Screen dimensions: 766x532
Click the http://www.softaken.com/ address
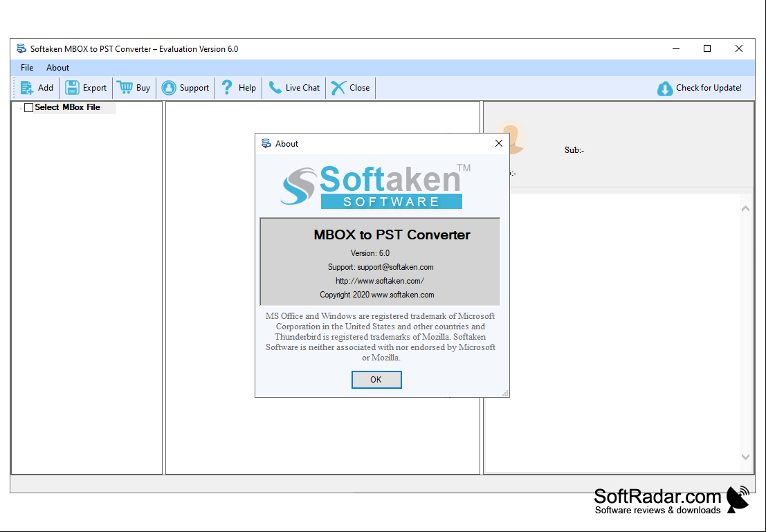(380, 281)
